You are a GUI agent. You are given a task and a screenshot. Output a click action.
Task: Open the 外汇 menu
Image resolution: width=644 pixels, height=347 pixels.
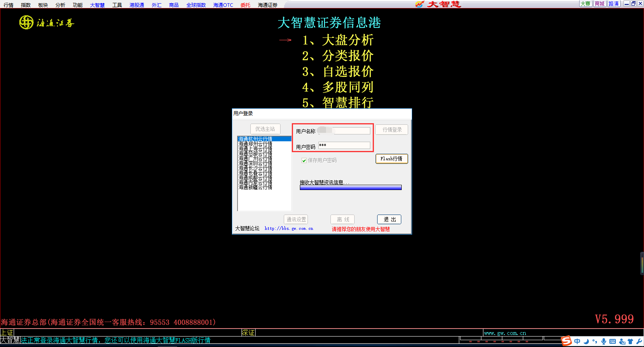157,5
